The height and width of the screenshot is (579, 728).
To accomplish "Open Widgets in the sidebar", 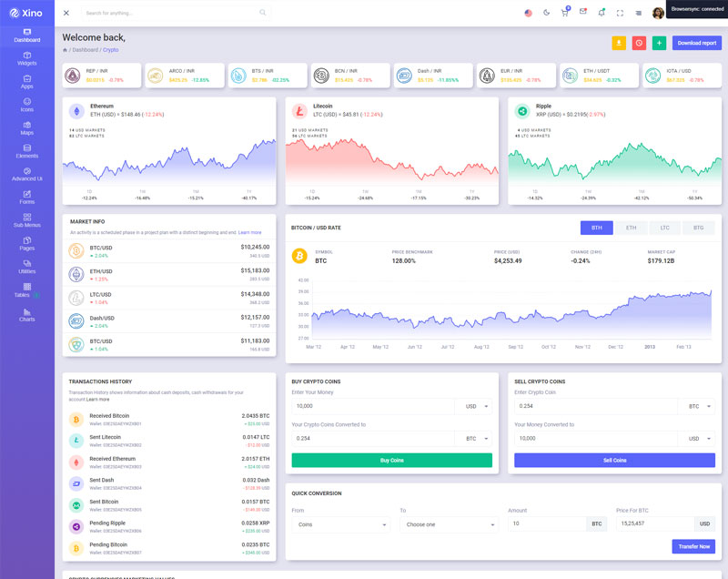I will click(x=27, y=59).
